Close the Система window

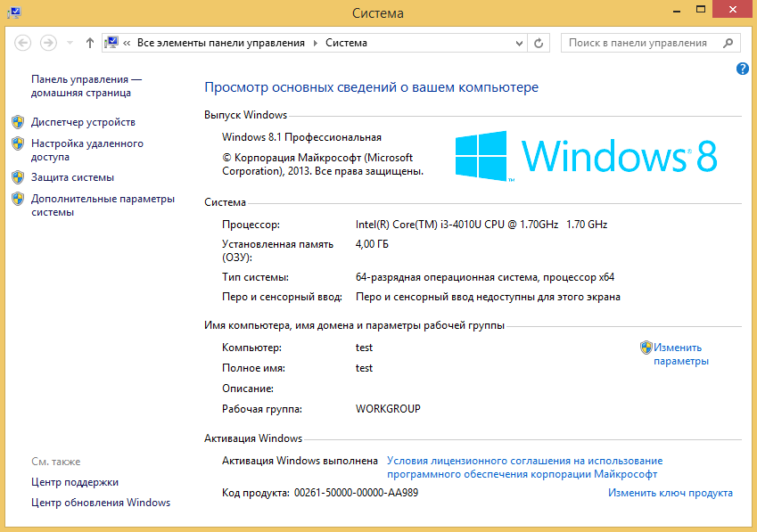733,10
